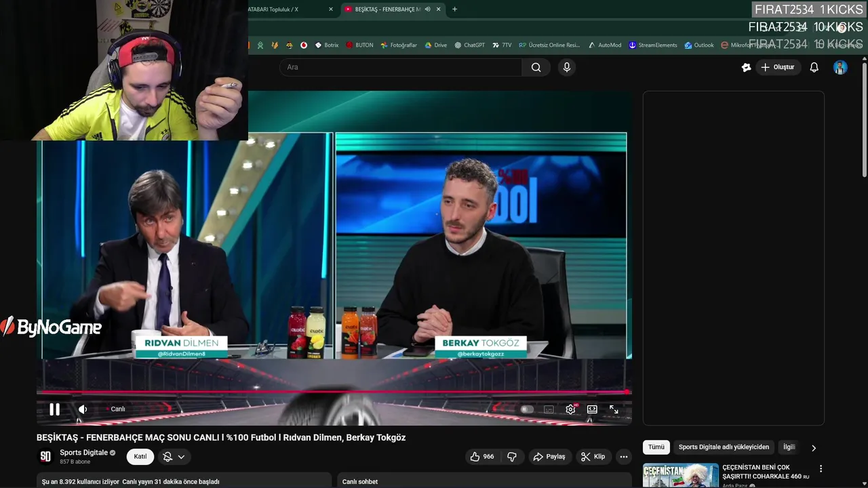This screenshot has height=488, width=868.
Task: Toggle the autoplay switch in player
Action: point(526,409)
